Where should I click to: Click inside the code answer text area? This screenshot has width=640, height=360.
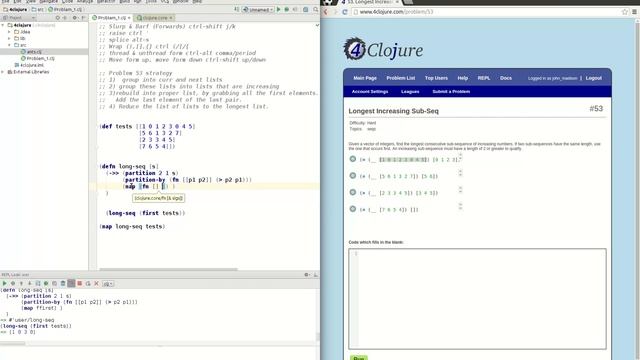tap(477, 299)
